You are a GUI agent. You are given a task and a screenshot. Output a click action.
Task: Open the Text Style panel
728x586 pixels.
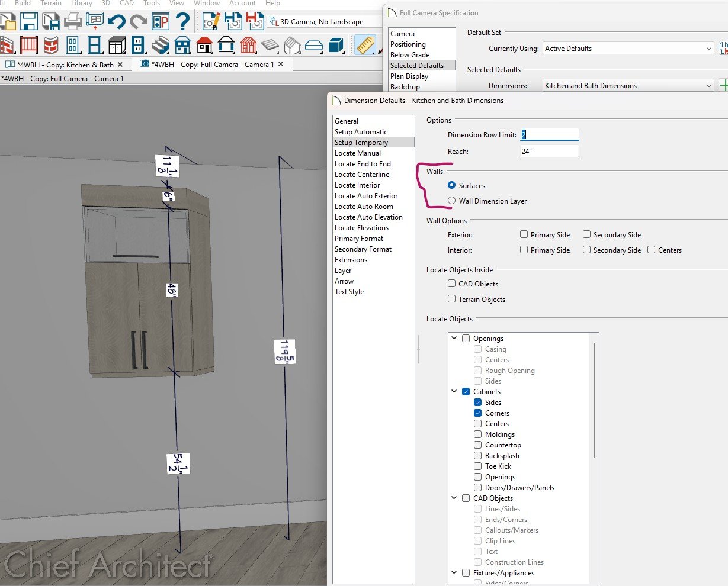[349, 292]
